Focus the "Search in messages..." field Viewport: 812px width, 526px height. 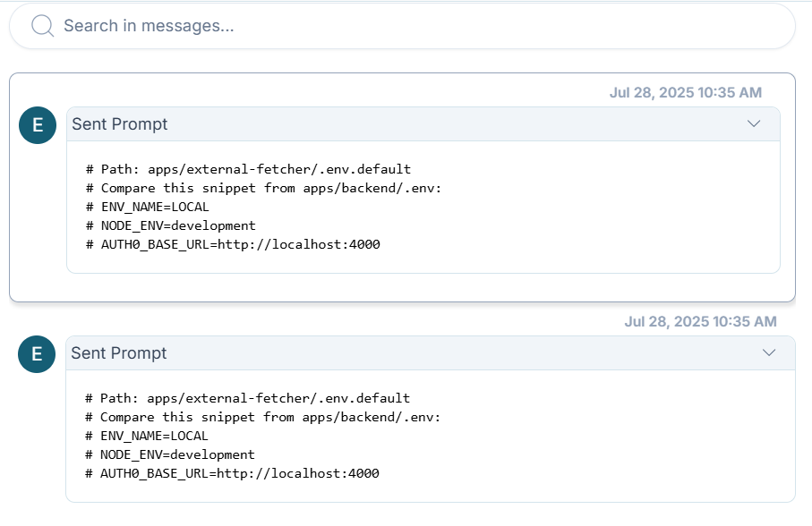click(403, 26)
